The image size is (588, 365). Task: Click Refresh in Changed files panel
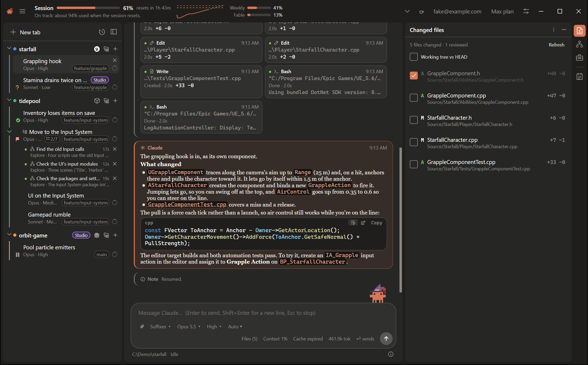(556, 45)
